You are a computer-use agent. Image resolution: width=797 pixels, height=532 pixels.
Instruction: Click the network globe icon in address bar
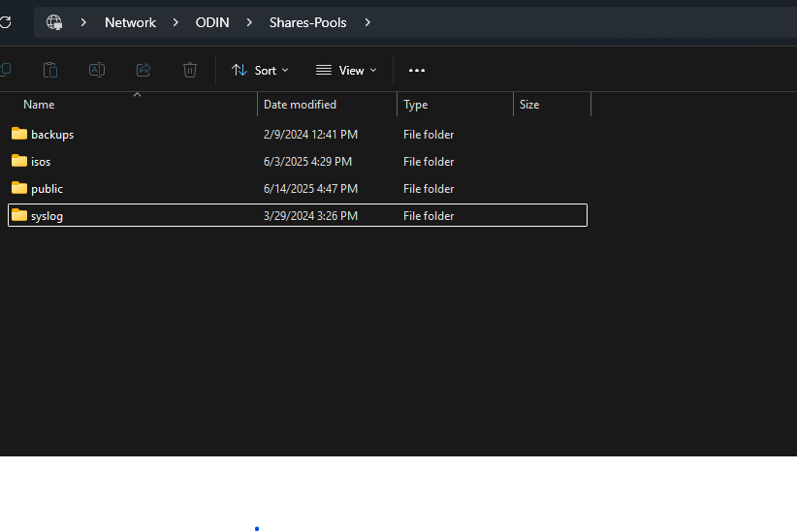coord(54,22)
